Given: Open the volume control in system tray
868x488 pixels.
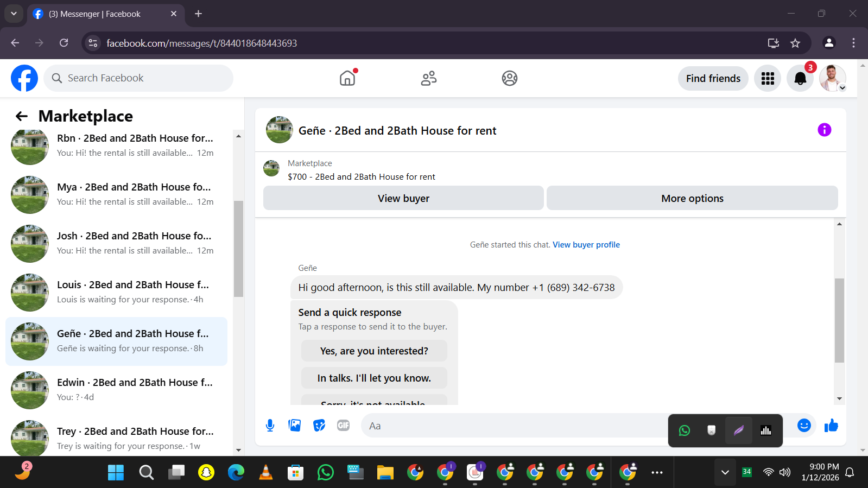Looking at the screenshot, I should tap(785, 472).
